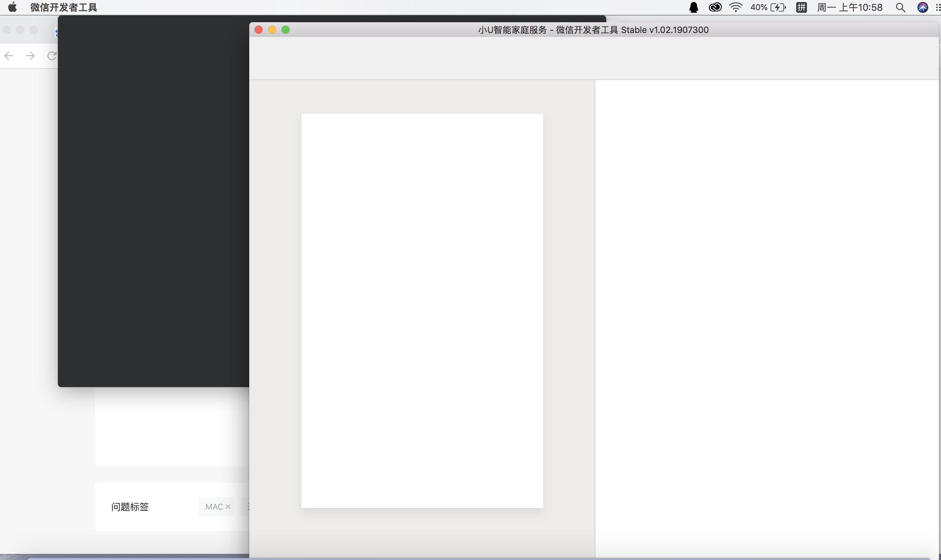Click the clock showing 周一 上午10:58
Viewport: 941px width, 560px height.
point(850,7)
